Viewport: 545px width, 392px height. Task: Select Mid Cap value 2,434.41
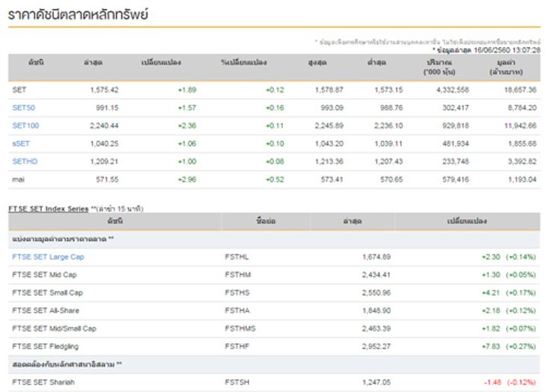(x=377, y=275)
